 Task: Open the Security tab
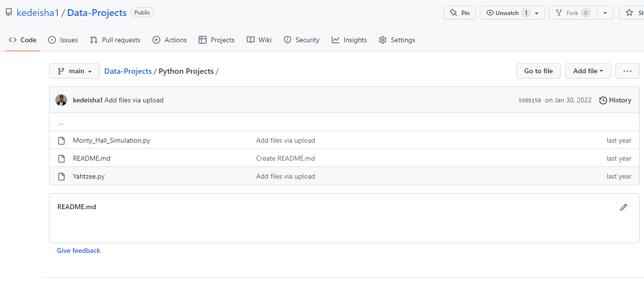(302, 40)
